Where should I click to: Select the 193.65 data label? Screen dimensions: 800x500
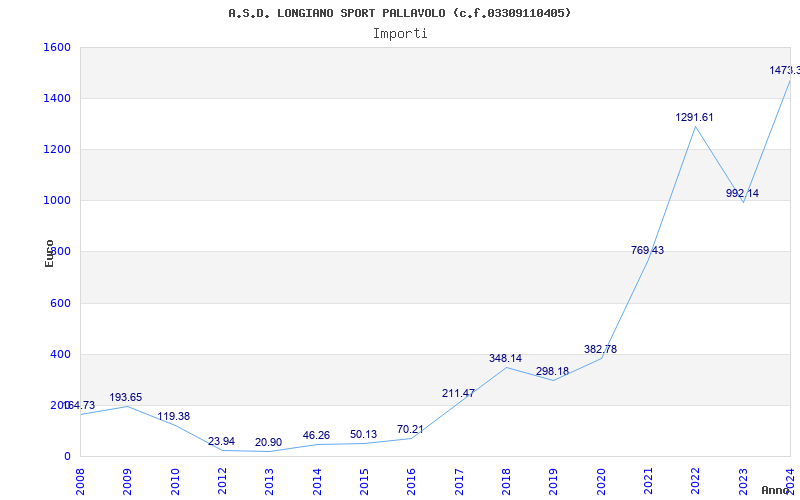[126, 397]
